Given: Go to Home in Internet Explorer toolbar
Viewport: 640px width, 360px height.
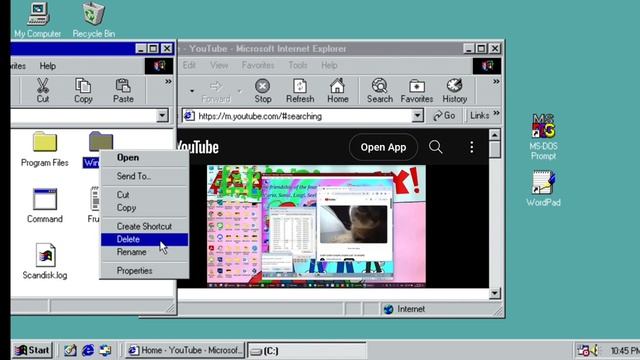Looking at the screenshot, I should (338, 91).
